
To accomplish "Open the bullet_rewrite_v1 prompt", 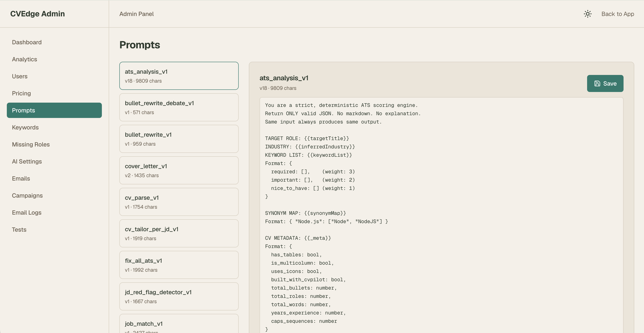I will [x=179, y=139].
